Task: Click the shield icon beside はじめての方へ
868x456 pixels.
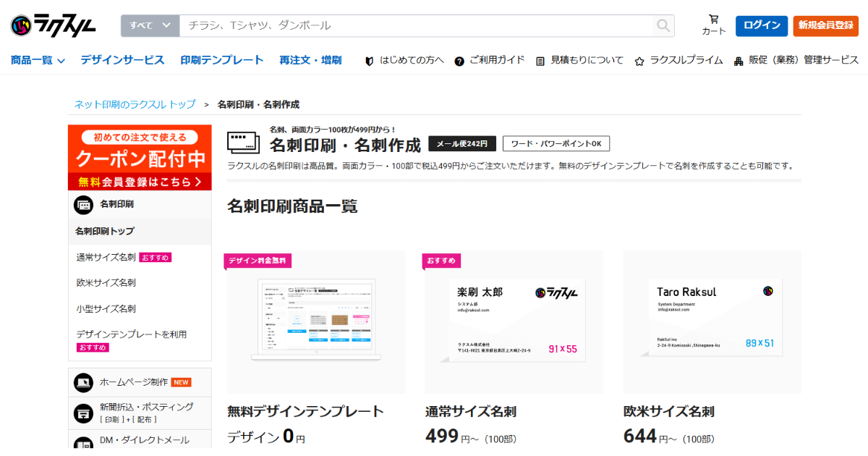Action: [x=369, y=61]
